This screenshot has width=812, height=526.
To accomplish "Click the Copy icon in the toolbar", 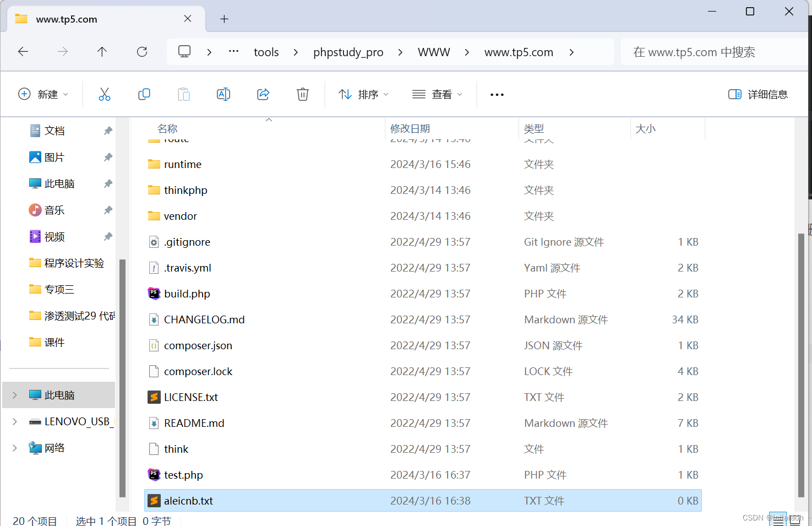I will (x=144, y=94).
